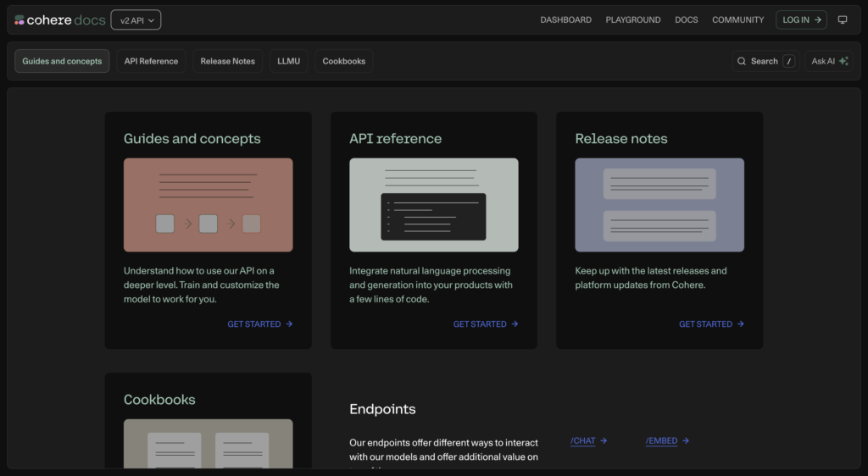Click the Cookbooks card heading
868x476 pixels.
[x=159, y=400]
